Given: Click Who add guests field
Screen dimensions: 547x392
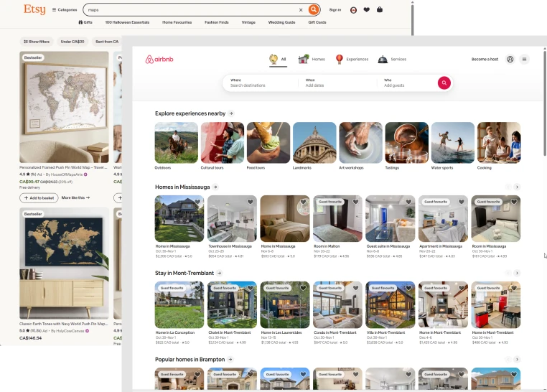Looking at the screenshot, I should (x=406, y=83).
